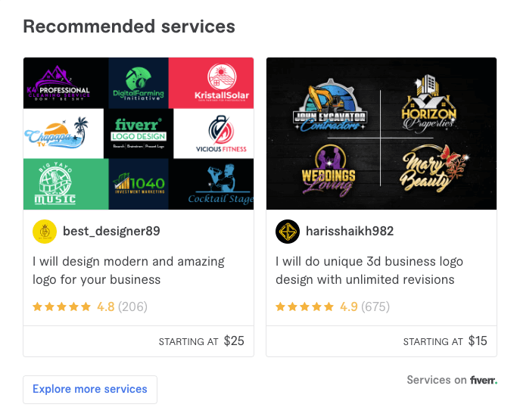Click the 4.9 star rating with 675 reviews
This screenshot has width=517, height=420.
pyautogui.click(x=332, y=306)
